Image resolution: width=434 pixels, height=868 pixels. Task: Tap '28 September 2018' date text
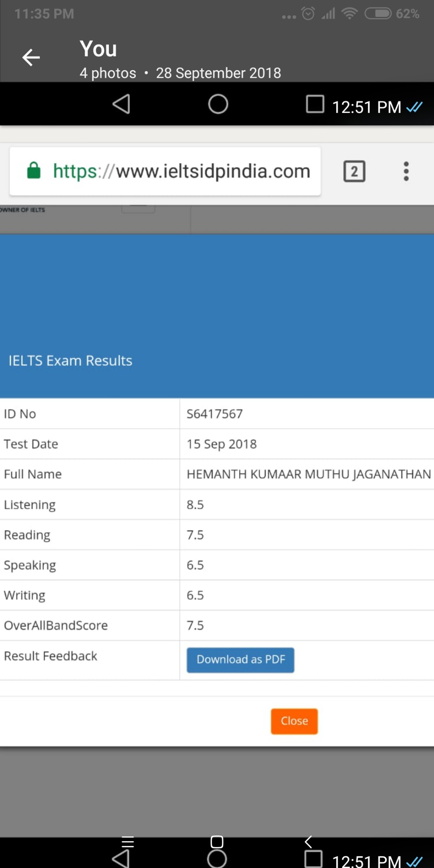(218, 73)
